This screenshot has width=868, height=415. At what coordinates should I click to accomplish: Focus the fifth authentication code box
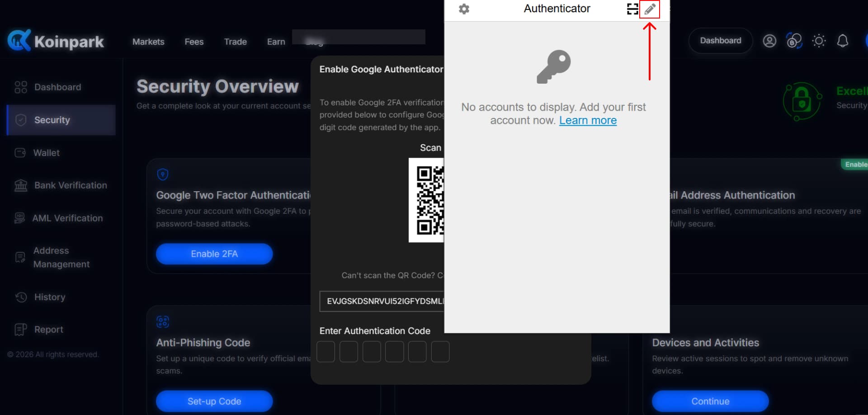coord(417,352)
